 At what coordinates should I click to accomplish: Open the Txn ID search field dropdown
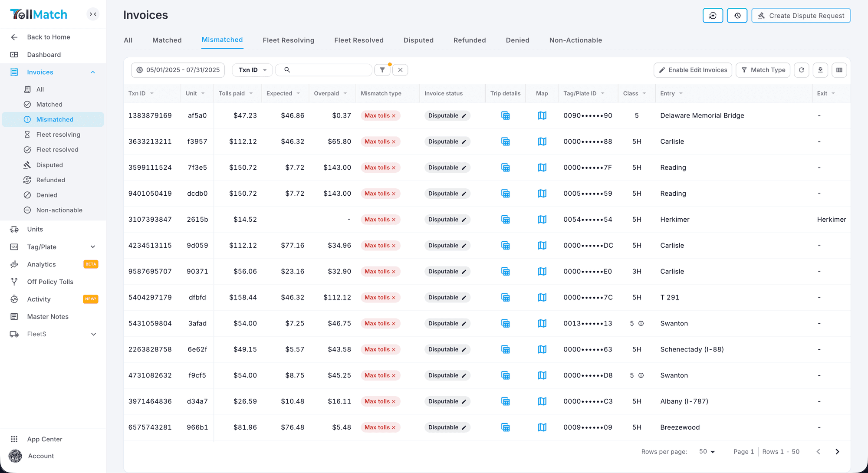pyautogui.click(x=253, y=70)
